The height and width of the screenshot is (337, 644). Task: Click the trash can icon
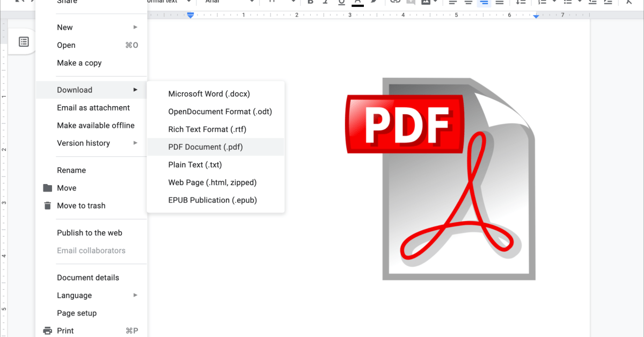pyautogui.click(x=48, y=206)
